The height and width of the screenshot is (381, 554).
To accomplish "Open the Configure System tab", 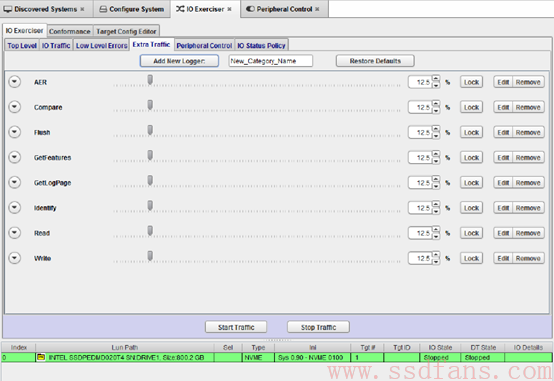I will [x=132, y=9].
